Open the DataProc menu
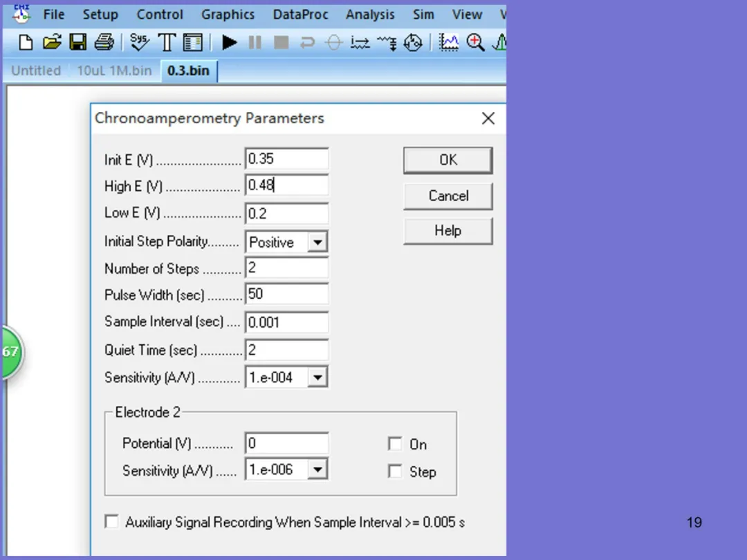This screenshot has height=560, width=747. click(300, 15)
